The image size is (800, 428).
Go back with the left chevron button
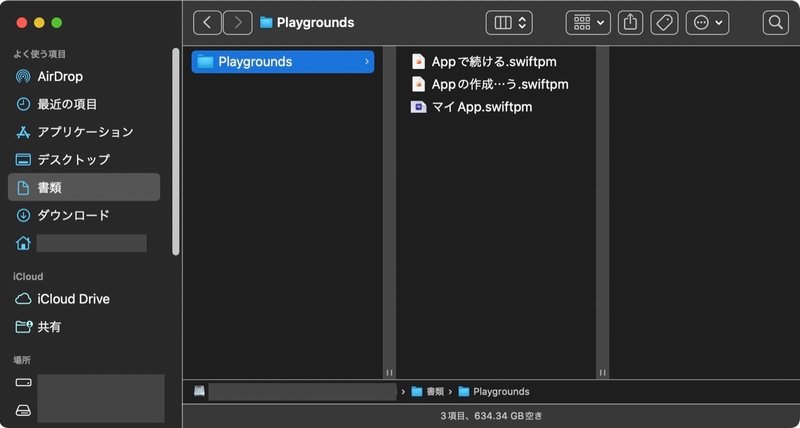(x=207, y=22)
